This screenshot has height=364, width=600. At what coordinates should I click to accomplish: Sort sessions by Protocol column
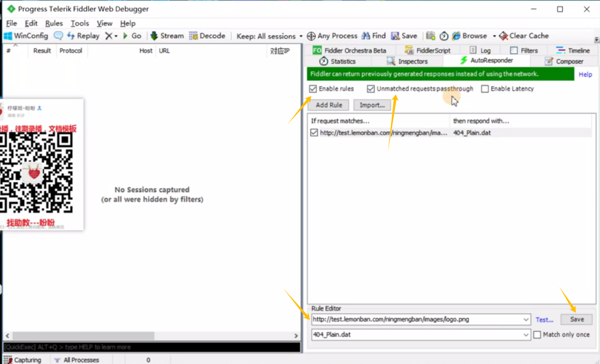(71, 50)
